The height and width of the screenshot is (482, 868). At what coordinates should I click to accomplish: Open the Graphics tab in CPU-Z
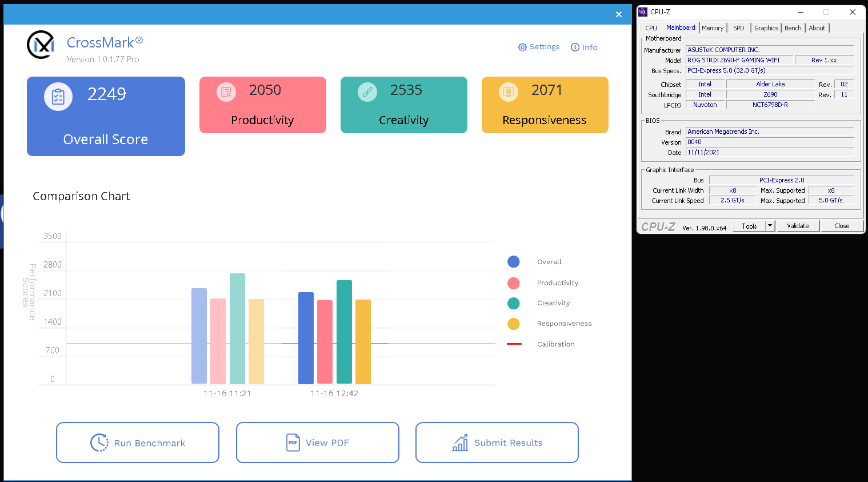point(766,28)
